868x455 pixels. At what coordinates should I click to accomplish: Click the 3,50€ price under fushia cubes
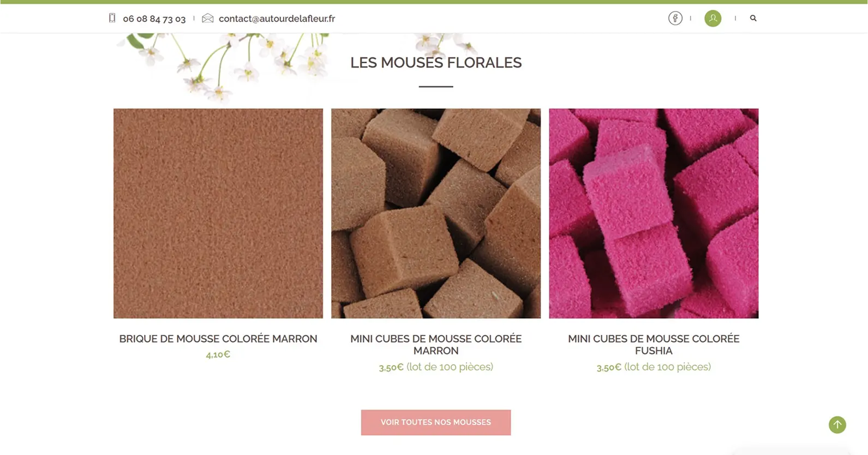point(609,367)
